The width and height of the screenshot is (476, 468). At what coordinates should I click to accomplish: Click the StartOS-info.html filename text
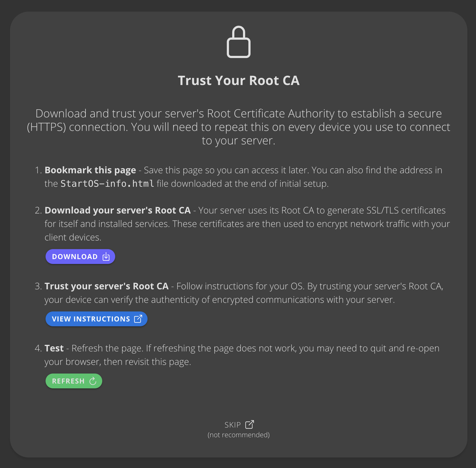tap(107, 184)
